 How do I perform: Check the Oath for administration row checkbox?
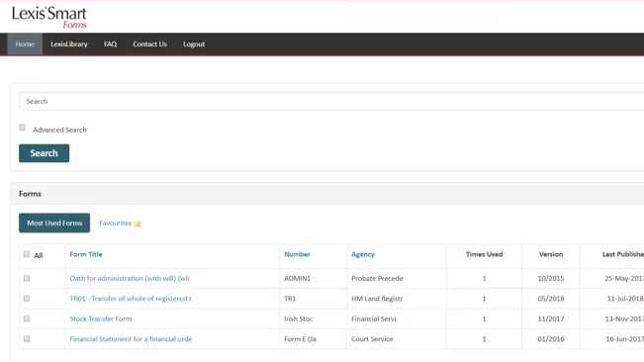(27, 278)
